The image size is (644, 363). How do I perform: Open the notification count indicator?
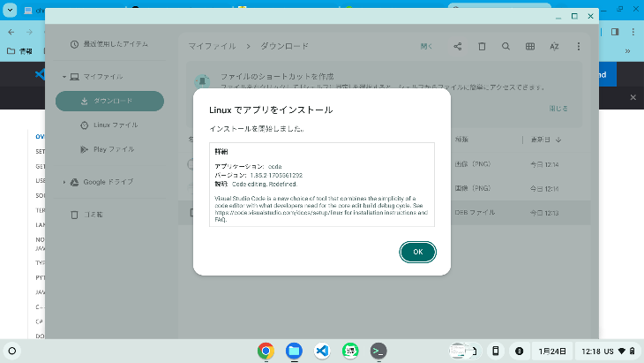519,352
